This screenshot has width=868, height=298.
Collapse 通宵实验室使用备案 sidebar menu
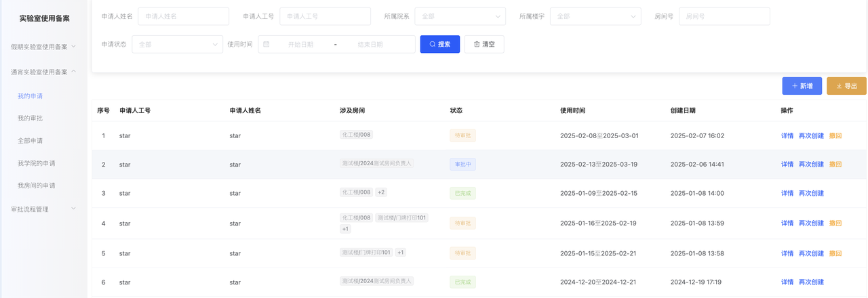(x=43, y=72)
